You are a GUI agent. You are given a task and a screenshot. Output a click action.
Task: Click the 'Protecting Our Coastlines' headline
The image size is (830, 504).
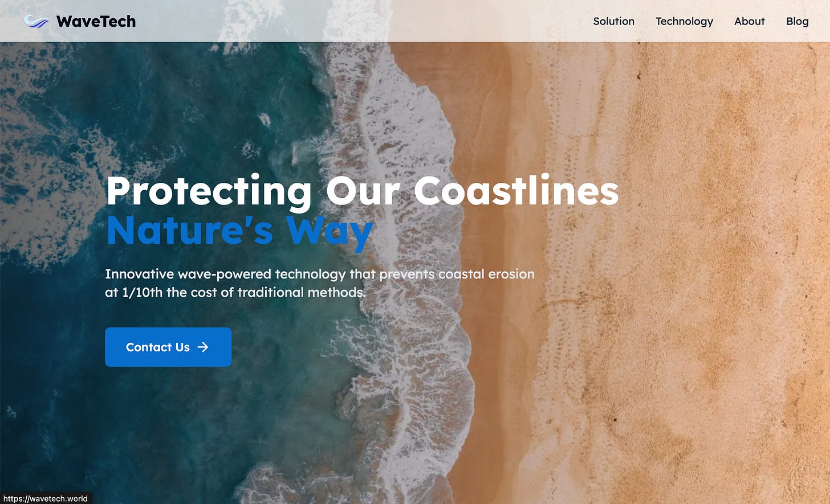(362, 191)
